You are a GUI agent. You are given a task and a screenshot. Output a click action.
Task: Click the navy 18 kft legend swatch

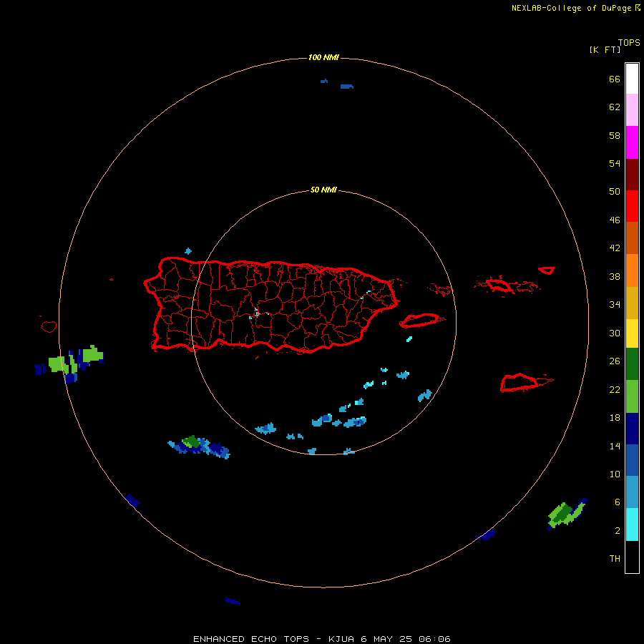pos(632,429)
